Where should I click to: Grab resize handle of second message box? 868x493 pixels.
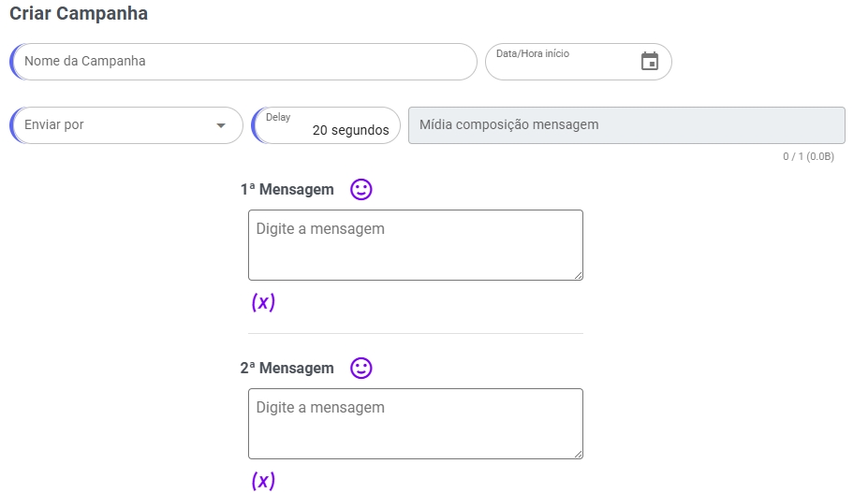click(x=578, y=454)
